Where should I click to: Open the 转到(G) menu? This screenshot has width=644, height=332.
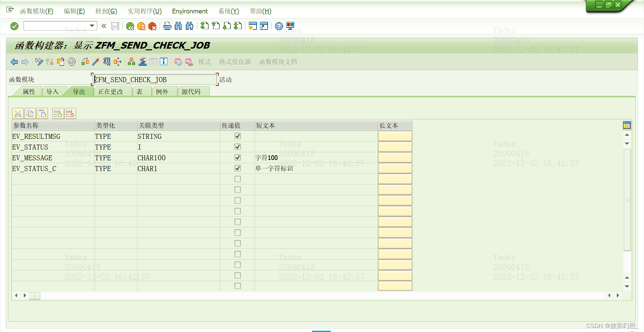[106, 11]
